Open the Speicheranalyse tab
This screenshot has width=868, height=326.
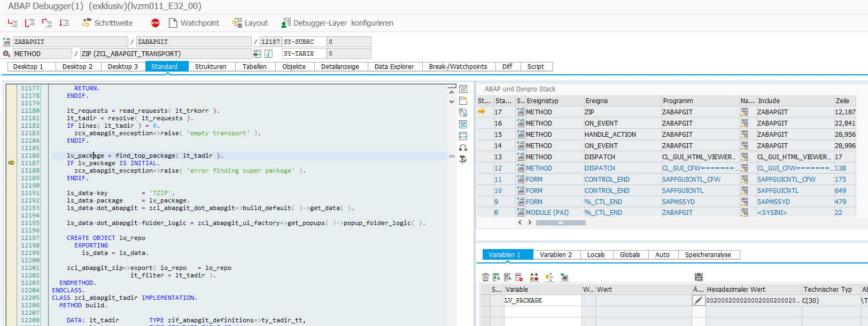point(708,255)
